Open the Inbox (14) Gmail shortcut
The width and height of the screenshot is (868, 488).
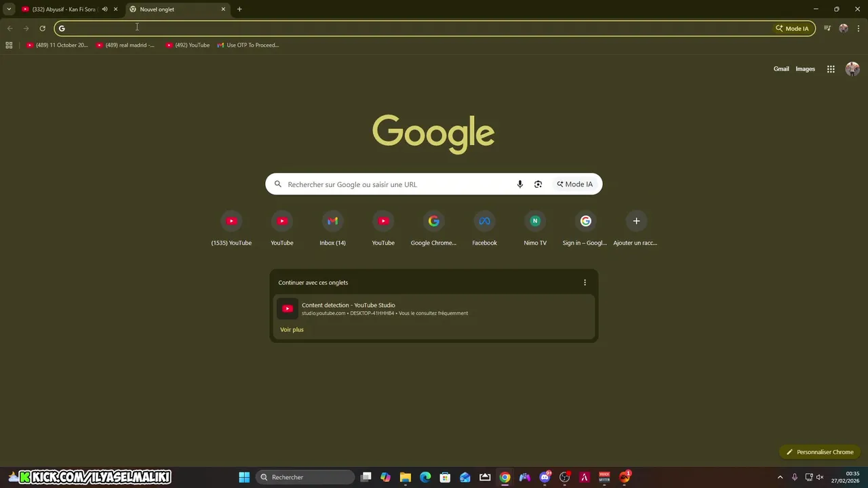332,229
